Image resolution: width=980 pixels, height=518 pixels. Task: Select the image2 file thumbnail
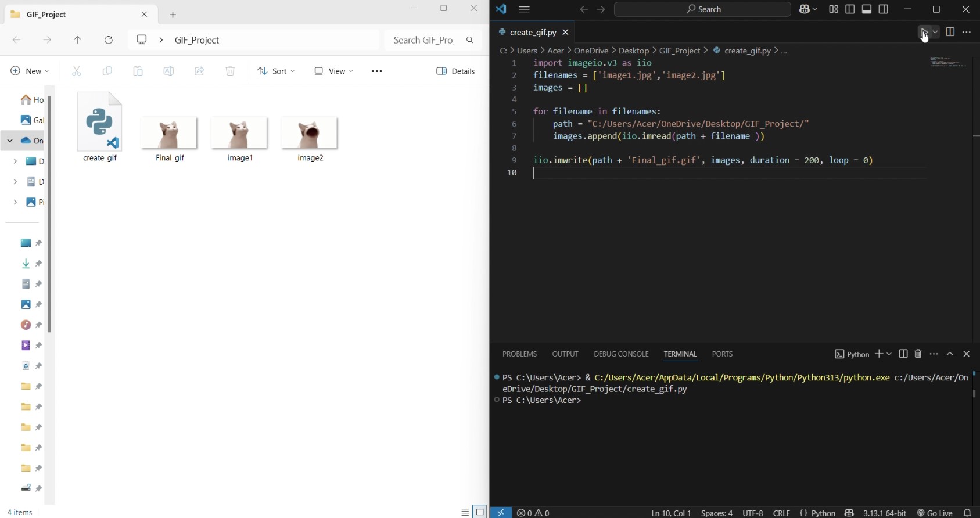(310, 139)
